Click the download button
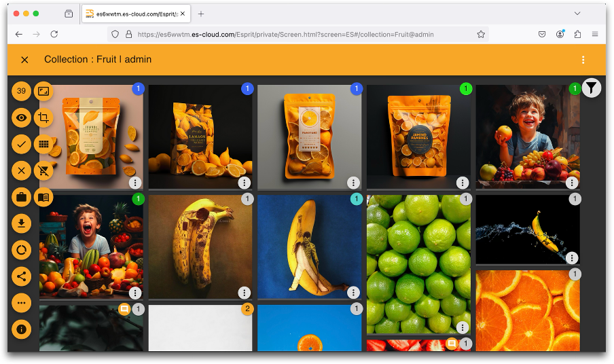This screenshot has height=364, width=614. click(21, 223)
